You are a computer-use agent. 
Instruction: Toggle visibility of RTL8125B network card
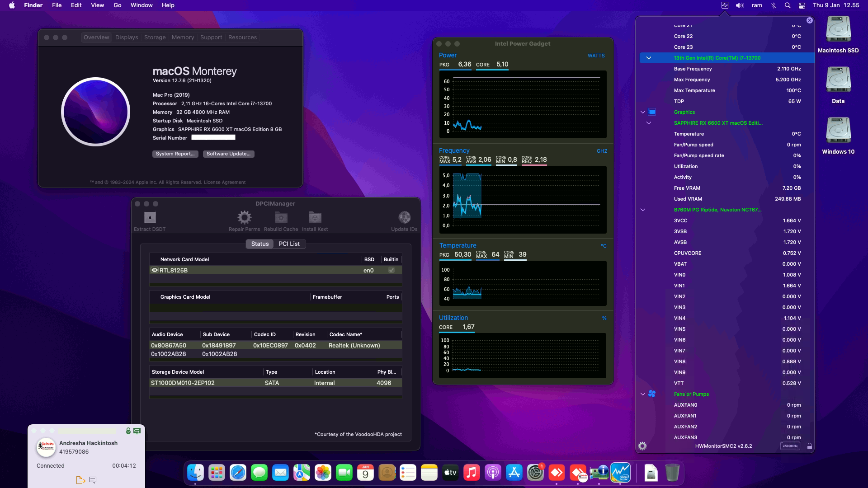pos(154,270)
